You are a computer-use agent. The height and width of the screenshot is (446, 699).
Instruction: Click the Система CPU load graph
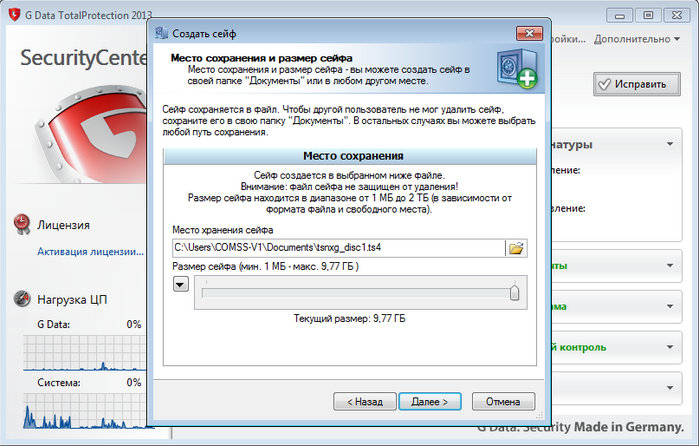85,411
